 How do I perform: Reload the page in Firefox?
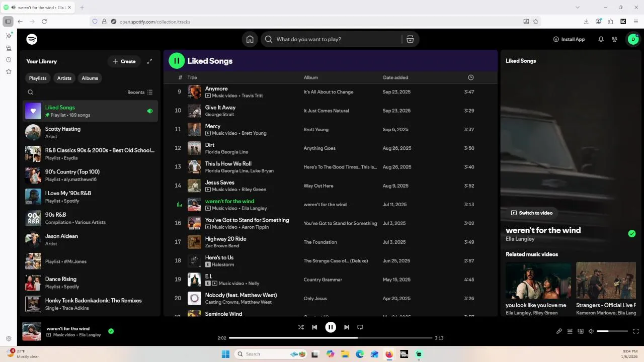click(44, 22)
